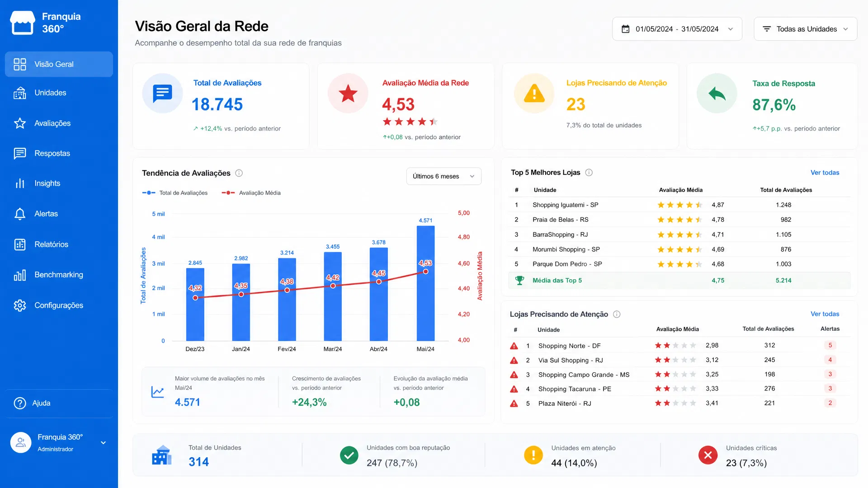Expand the Franquia 360° Administrador account menu
This screenshot has height=488, width=868.
59,443
